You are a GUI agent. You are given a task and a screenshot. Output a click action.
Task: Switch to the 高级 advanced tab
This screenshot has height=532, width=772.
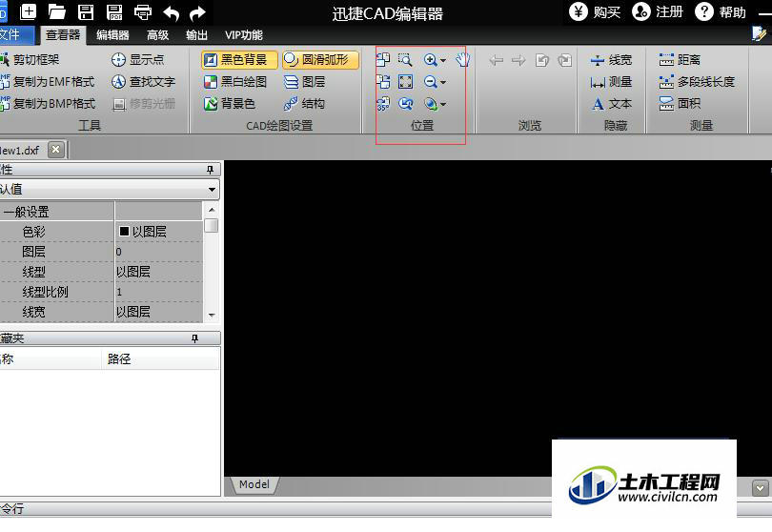[157, 35]
